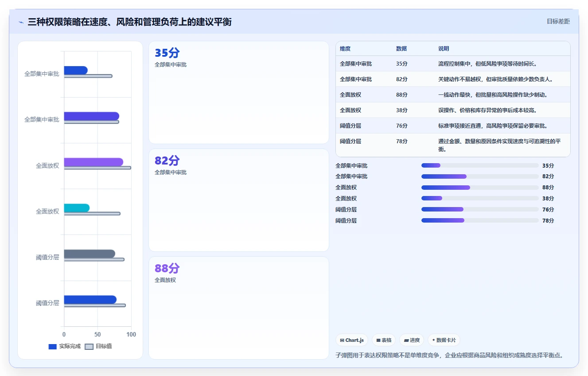Viewport: 588px width, 376px height.
Task: Click the gray 目标值 legend color box
Action: coord(89,346)
